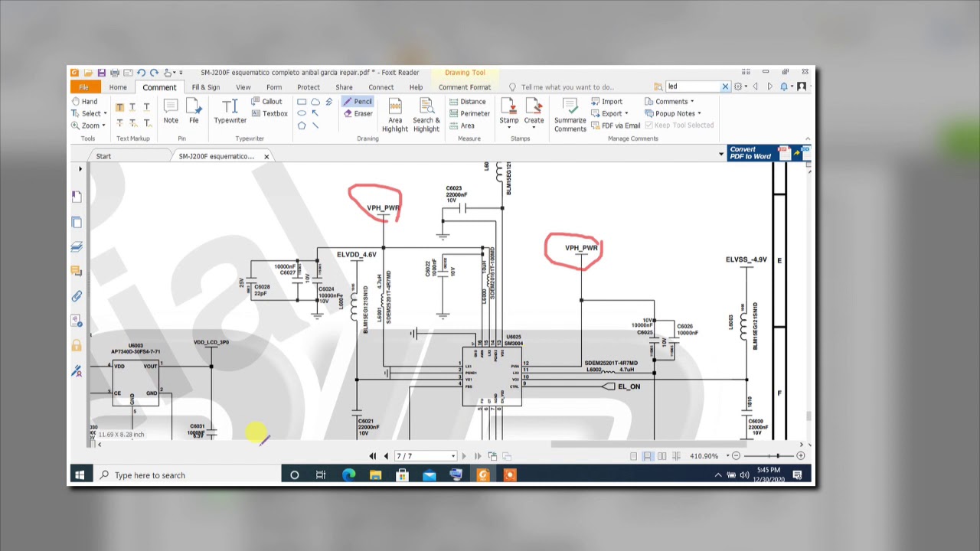
Task: Enable facing pages view mode
Action: (661, 456)
